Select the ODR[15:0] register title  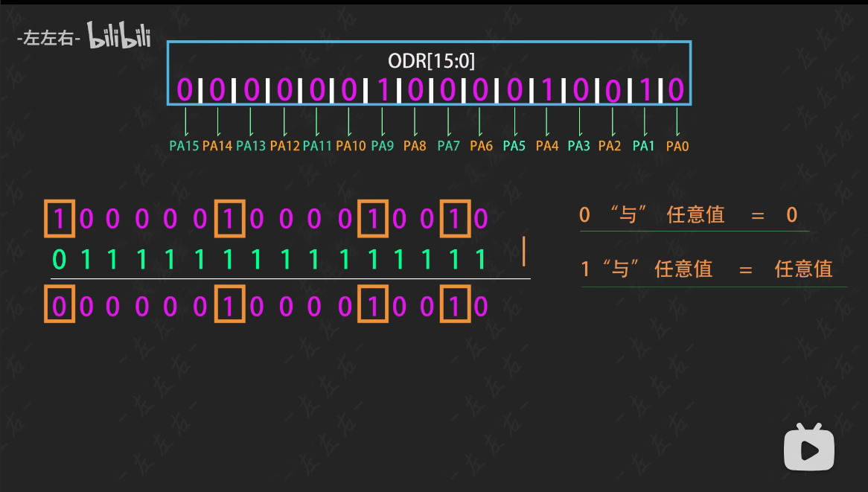click(x=431, y=61)
